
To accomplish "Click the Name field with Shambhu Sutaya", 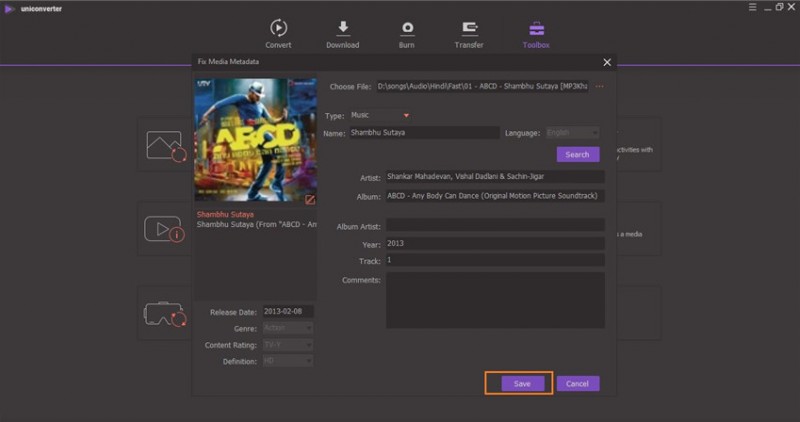I will (424, 133).
